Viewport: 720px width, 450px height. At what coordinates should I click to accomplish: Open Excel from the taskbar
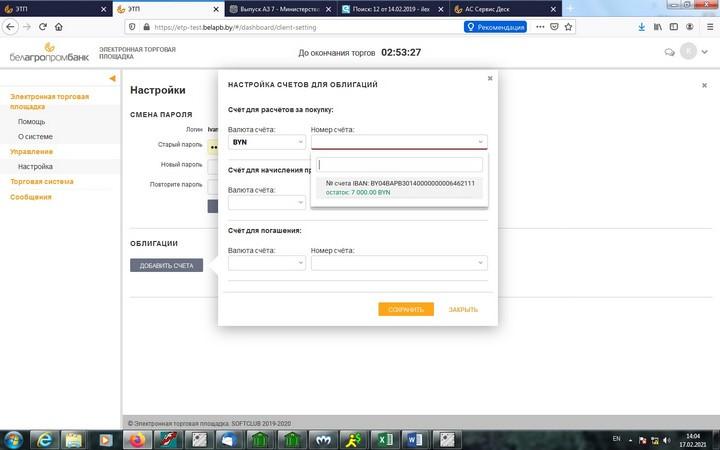[383, 439]
